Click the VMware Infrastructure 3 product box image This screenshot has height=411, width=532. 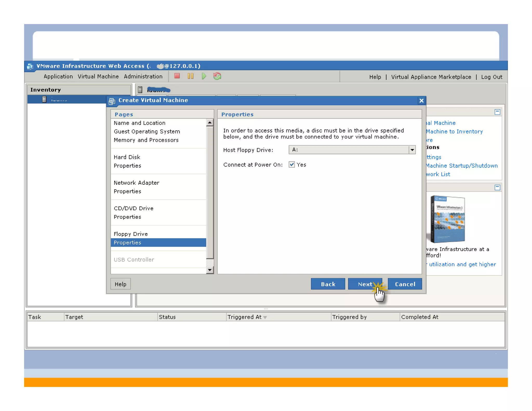tap(448, 219)
